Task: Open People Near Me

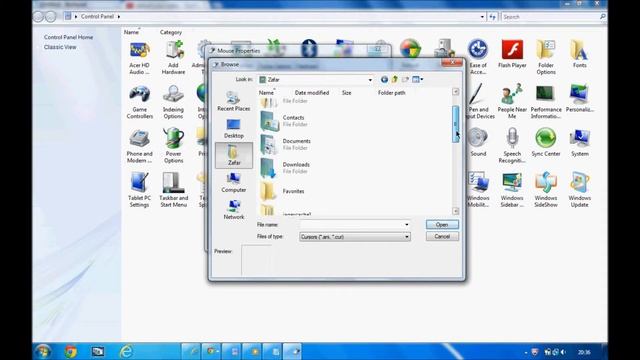Action: [512, 102]
